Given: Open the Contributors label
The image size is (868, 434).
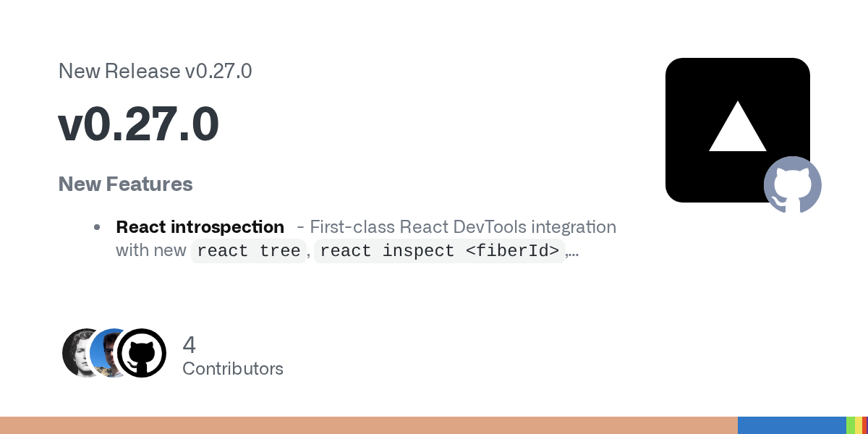Looking at the screenshot, I should [x=233, y=369].
